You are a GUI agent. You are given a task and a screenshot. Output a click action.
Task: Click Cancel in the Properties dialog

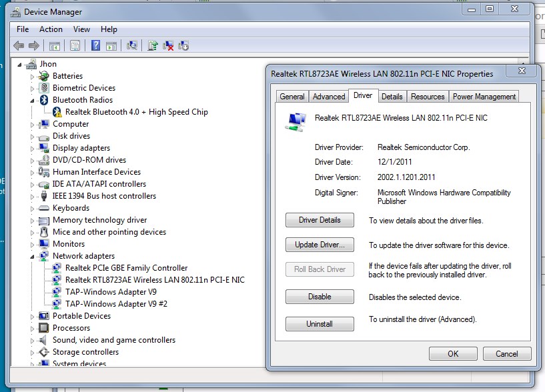[x=507, y=354]
